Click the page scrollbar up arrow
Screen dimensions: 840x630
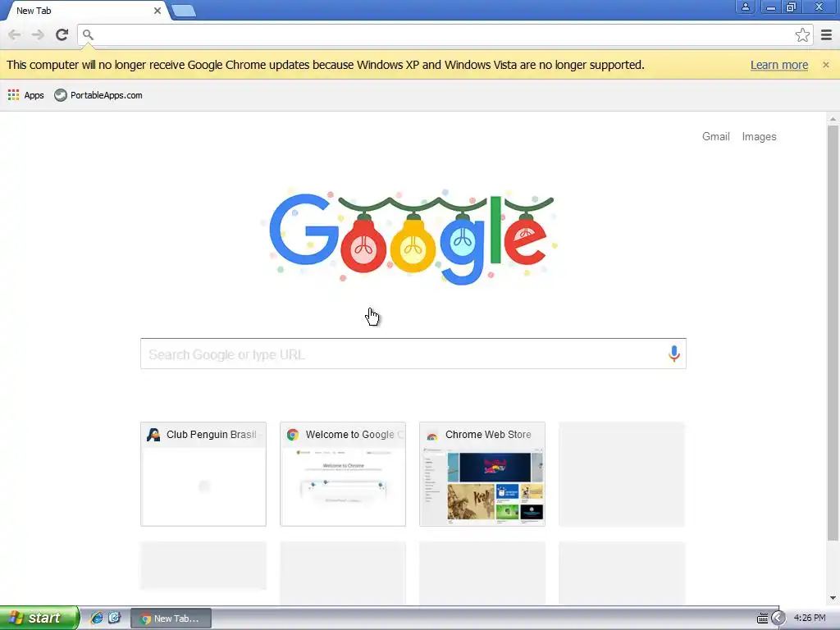(x=833, y=119)
